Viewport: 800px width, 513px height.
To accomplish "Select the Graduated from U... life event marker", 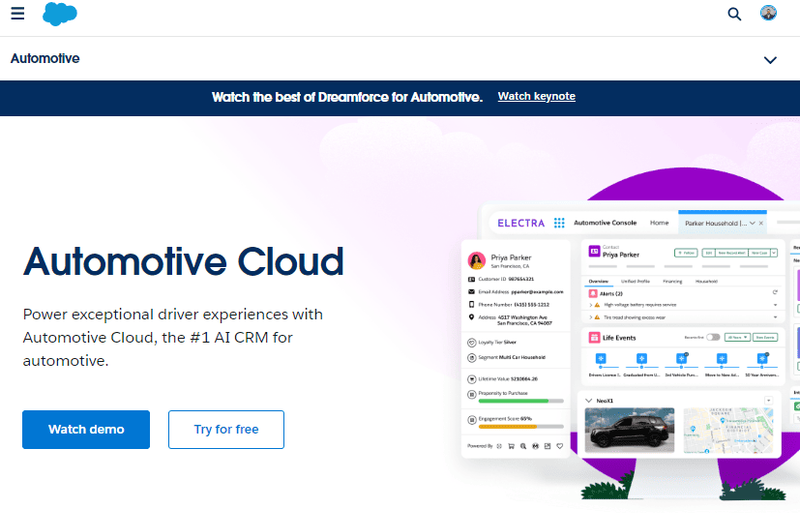I will (642, 359).
